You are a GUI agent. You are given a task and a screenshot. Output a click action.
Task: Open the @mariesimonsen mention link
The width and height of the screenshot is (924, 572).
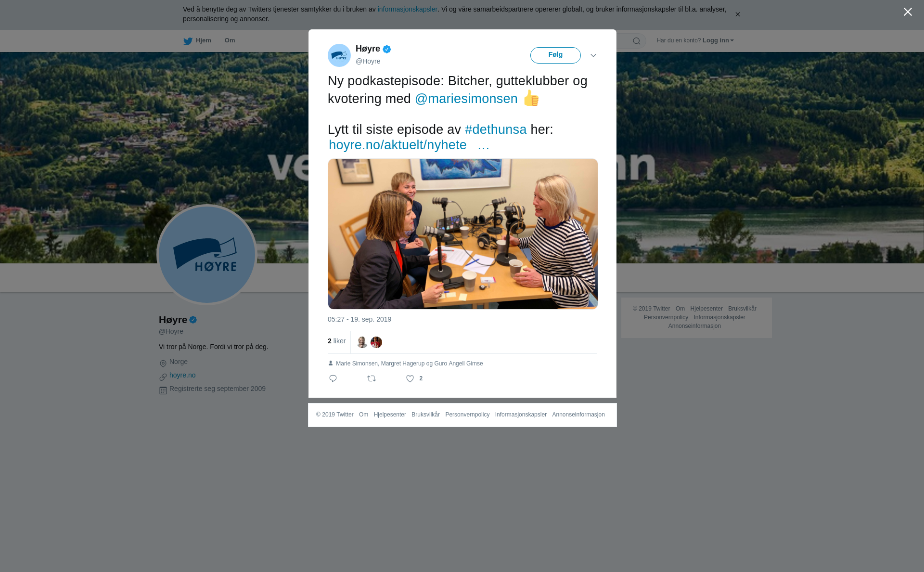point(466,99)
